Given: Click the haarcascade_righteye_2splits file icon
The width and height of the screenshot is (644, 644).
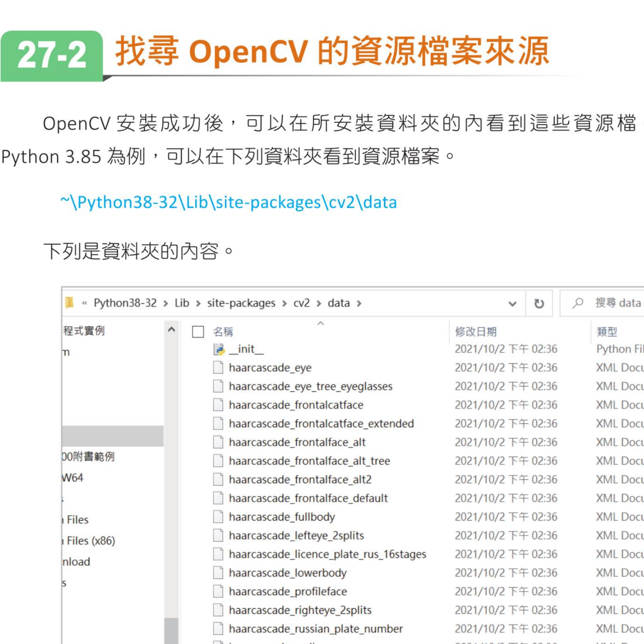Looking at the screenshot, I should pos(218,610).
